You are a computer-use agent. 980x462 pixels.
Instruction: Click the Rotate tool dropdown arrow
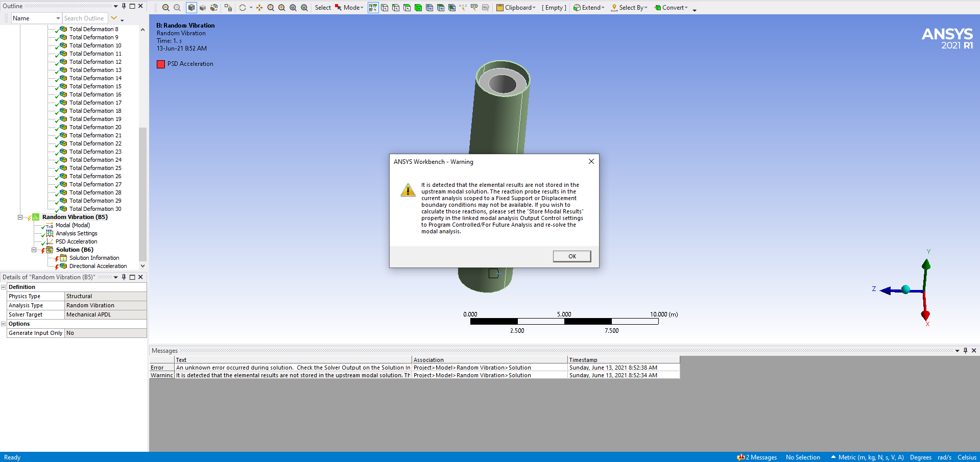tap(251, 8)
